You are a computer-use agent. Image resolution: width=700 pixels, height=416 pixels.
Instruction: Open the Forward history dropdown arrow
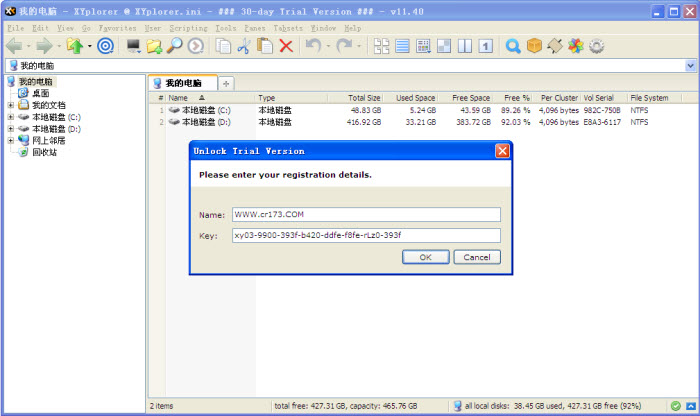(x=58, y=46)
